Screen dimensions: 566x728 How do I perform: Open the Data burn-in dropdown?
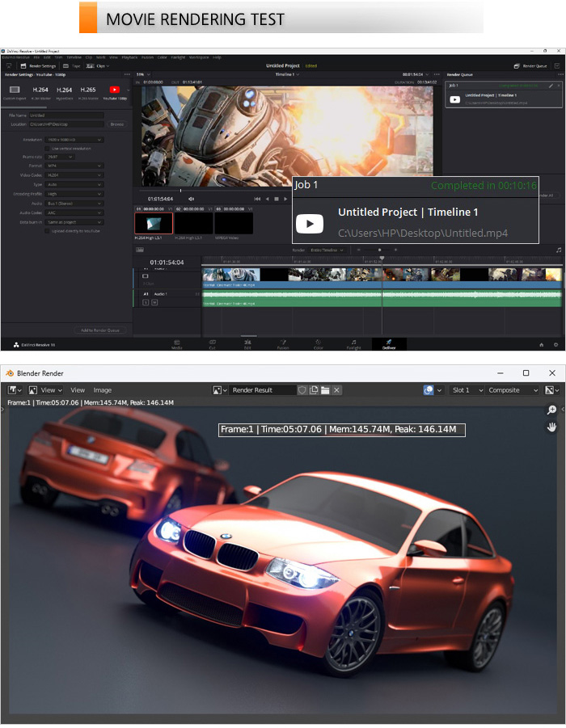[74, 222]
